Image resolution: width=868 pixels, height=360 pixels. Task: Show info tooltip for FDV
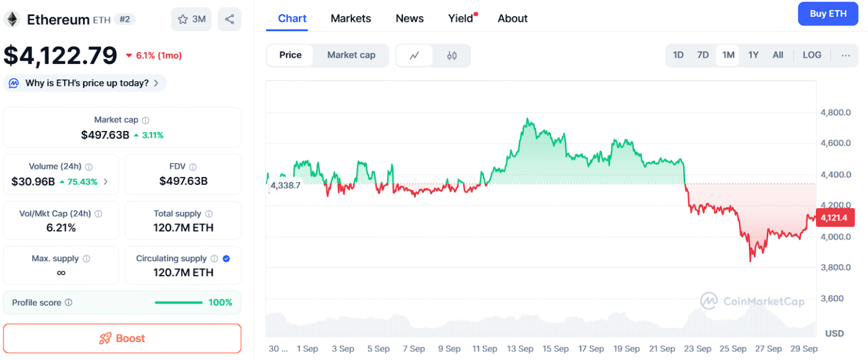tap(193, 167)
